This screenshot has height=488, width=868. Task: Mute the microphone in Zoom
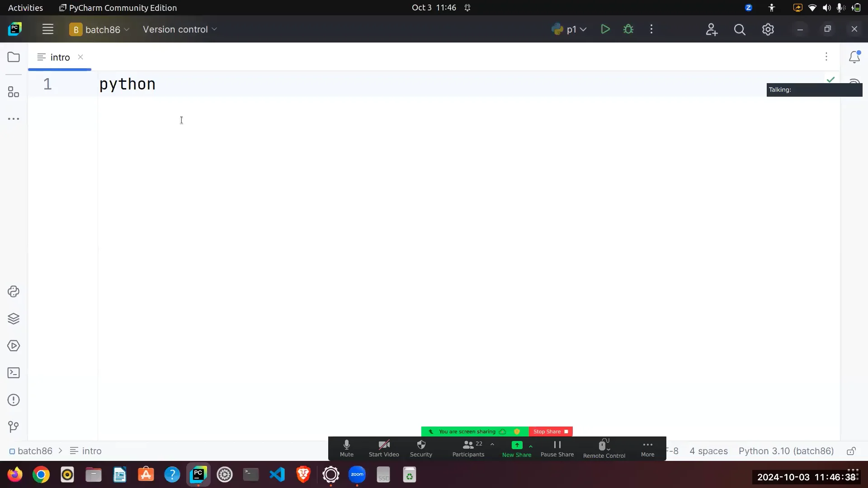click(346, 448)
